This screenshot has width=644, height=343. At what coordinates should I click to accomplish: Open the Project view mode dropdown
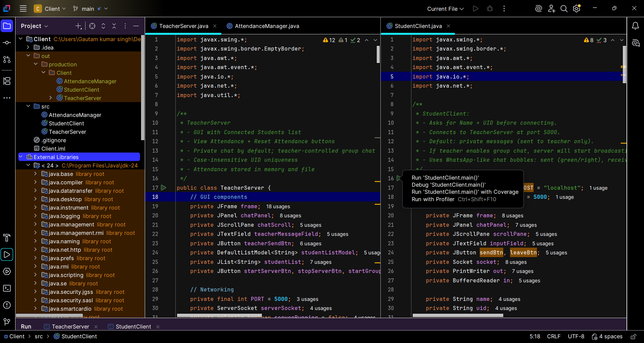(x=34, y=26)
